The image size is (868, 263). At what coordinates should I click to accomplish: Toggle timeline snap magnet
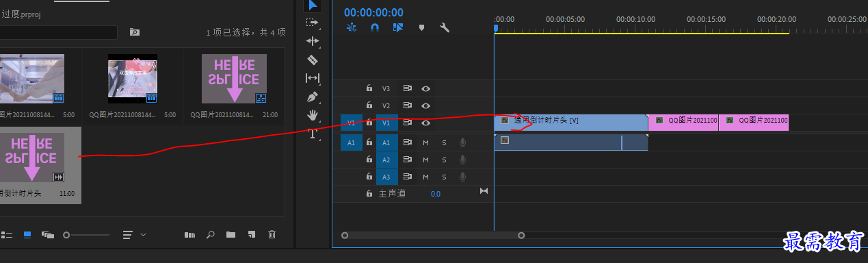point(374,28)
